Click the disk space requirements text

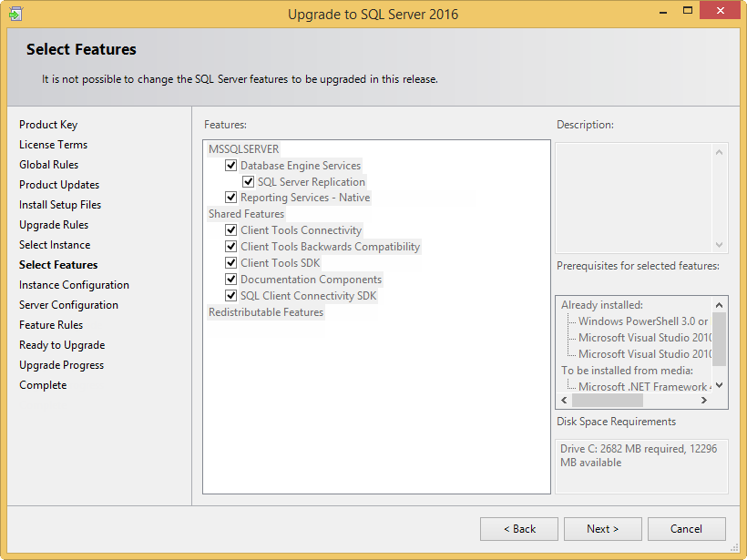(639, 455)
